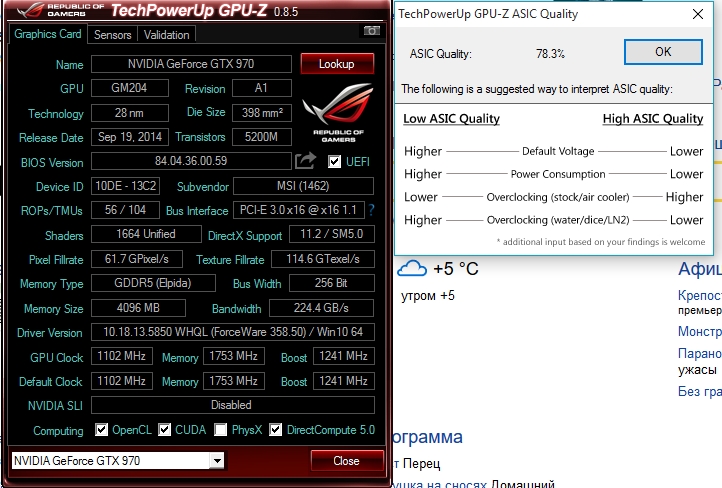Click the Lookup button

[337, 64]
